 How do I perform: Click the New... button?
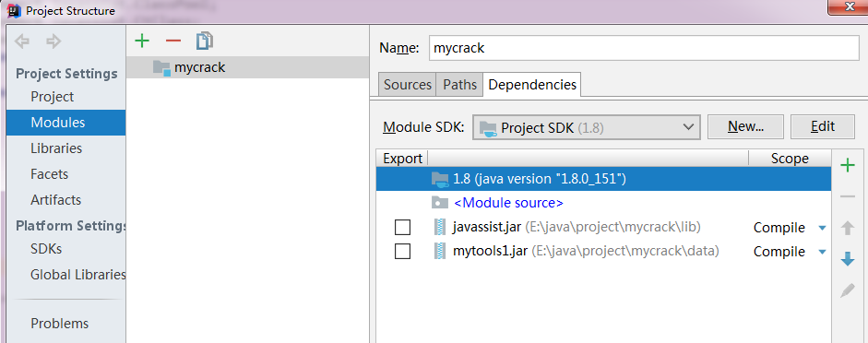point(745,126)
